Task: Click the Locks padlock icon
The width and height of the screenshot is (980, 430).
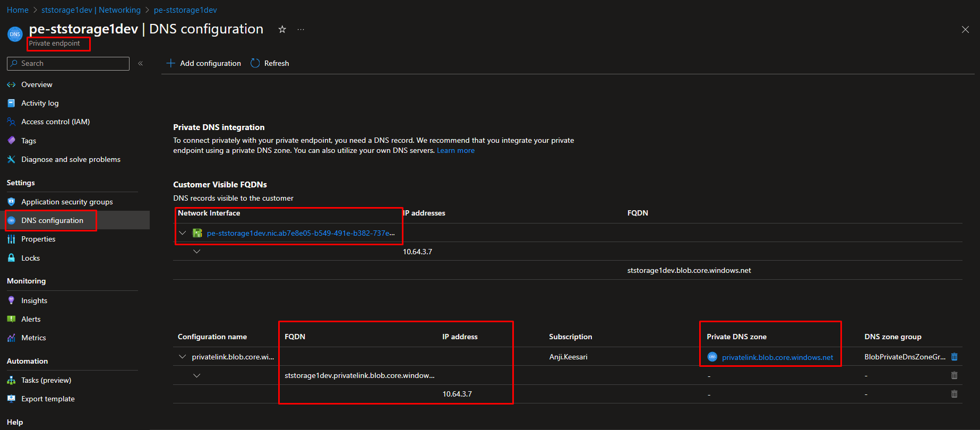Action: tap(11, 258)
